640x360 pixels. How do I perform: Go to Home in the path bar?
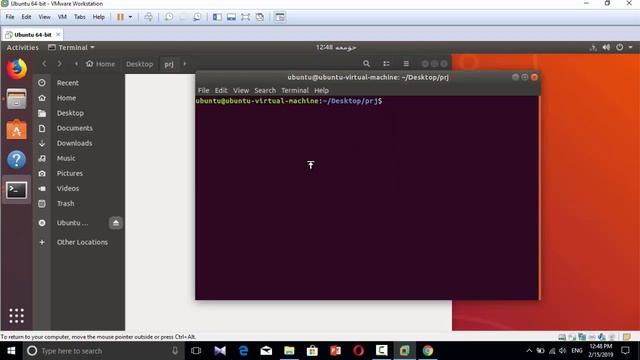click(x=100, y=64)
